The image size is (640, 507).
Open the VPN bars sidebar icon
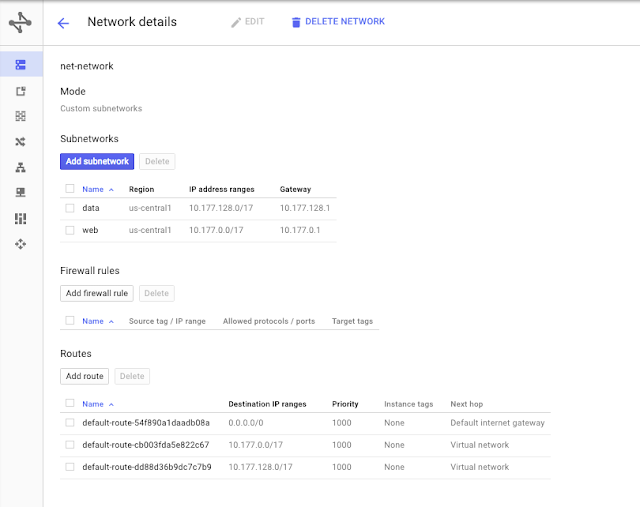[20, 218]
